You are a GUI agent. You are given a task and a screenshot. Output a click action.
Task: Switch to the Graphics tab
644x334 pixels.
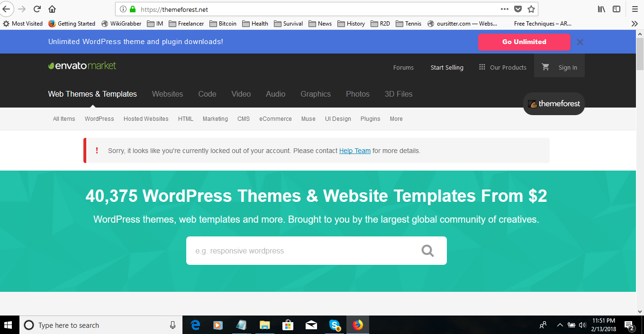click(x=316, y=94)
